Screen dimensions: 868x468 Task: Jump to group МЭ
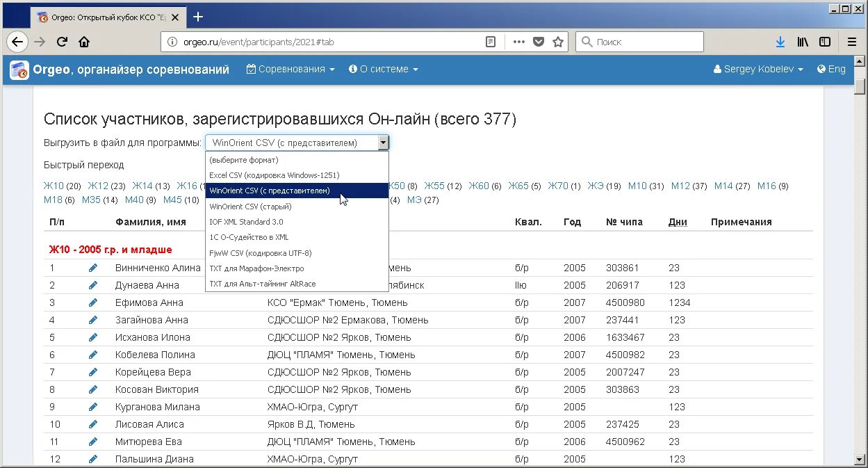click(414, 200)
